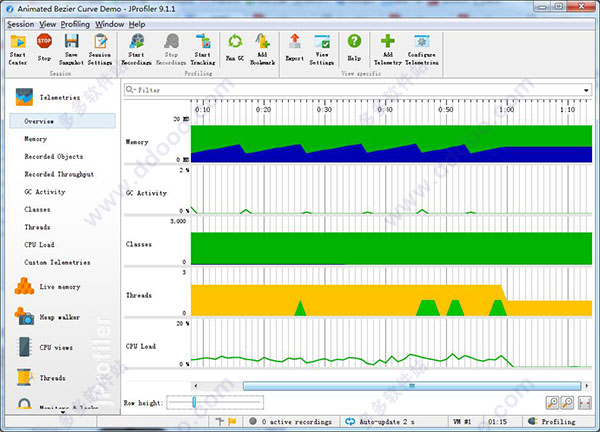Click the zoom in magnifier icon

(x=553, y=403)
